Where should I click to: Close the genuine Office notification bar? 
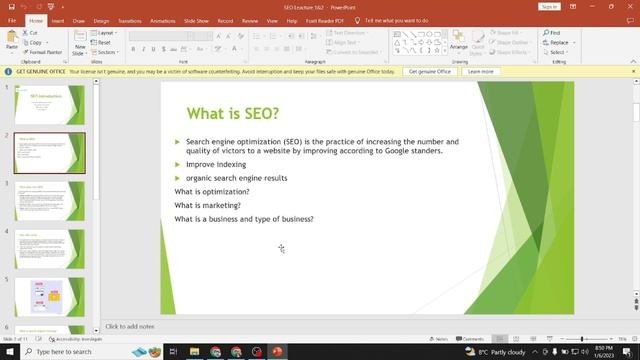point(633,71)
